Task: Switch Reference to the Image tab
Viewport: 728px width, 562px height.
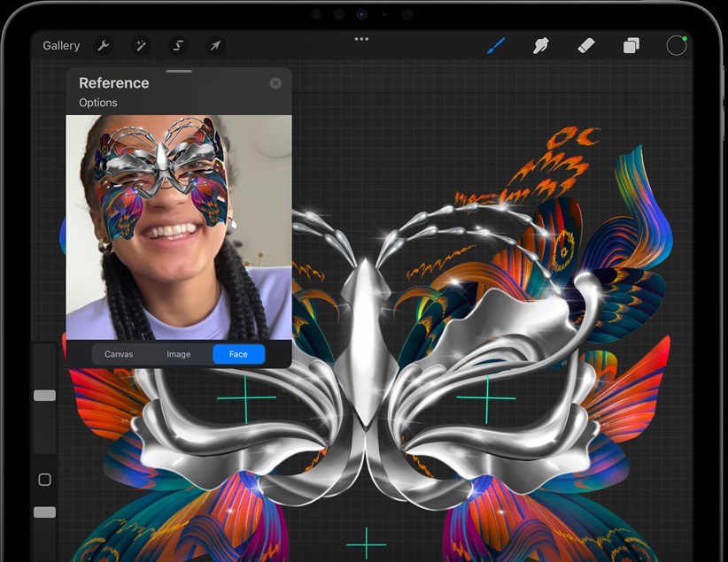Action: click(179, 354)
